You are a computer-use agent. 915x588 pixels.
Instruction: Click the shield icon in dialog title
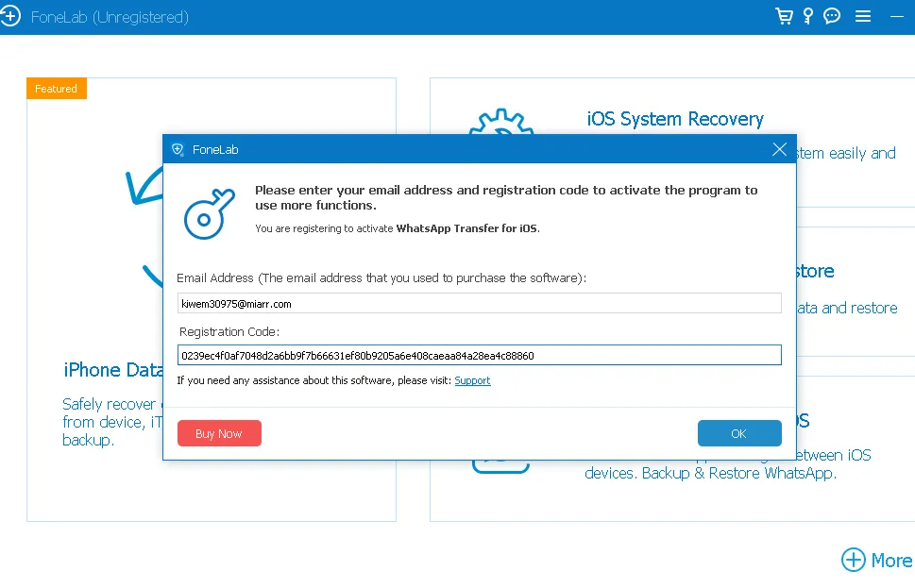[x=178, y=149]
